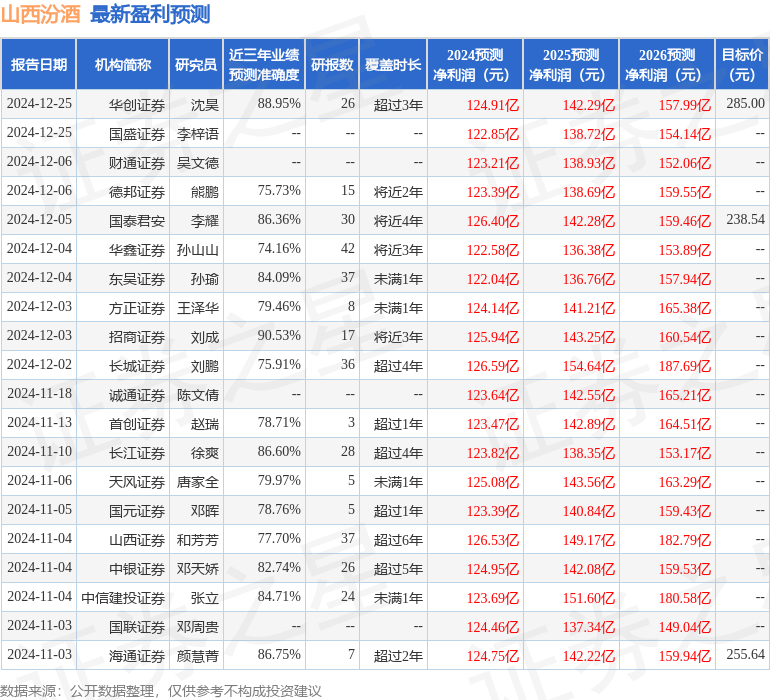The width and height of the screenshot is (770, 700).
Task: Click researcher name 和芳芳
Action: 198,540
